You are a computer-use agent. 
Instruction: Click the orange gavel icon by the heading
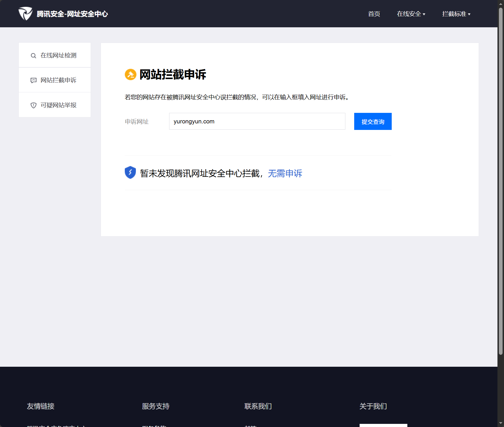click(130, 74)
